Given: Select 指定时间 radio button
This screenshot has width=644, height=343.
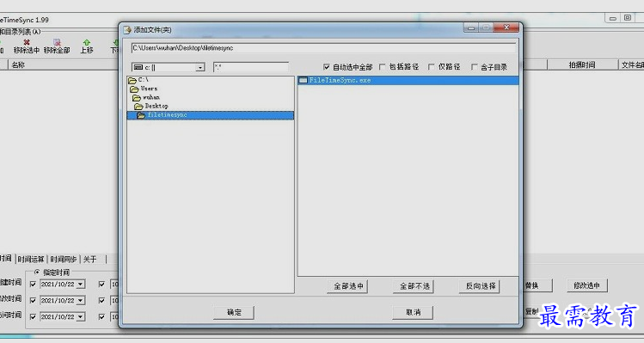Looking at the screenshot, I should 37,273.
